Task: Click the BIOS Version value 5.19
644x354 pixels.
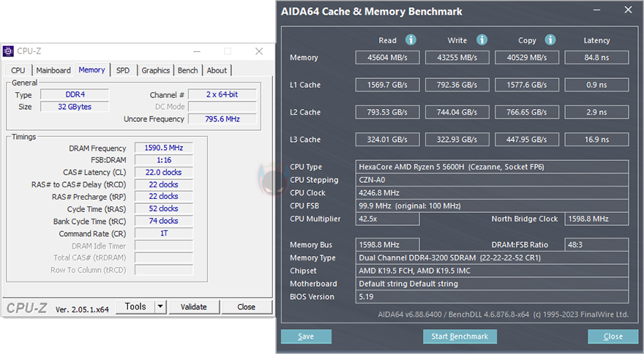Action: pyautogui.click(x=492, y=296)
